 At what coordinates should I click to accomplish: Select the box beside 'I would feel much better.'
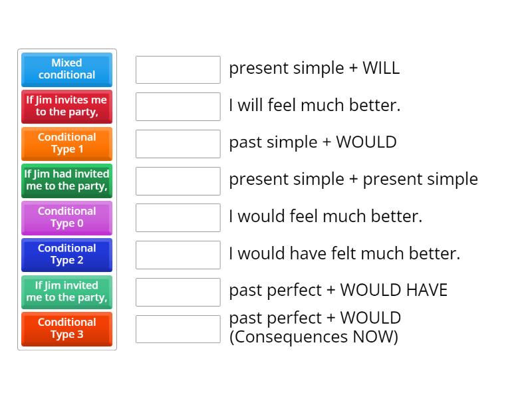click(x=177, y=216)
